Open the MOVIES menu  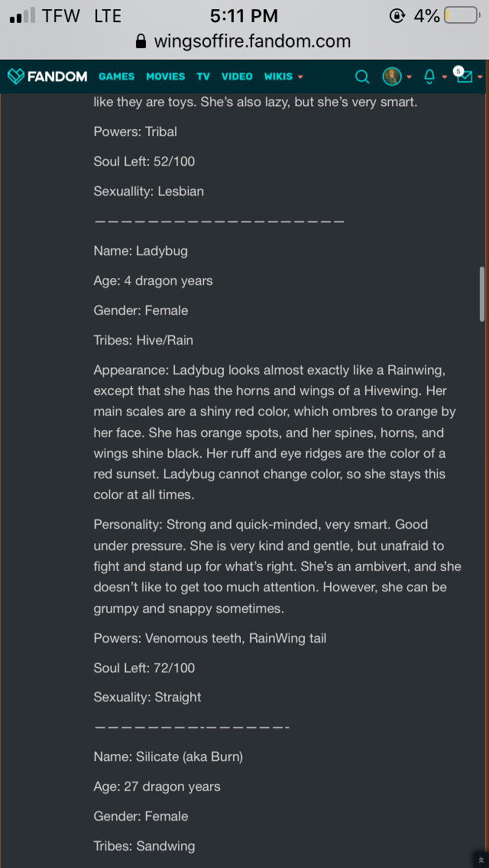point(165,76)
